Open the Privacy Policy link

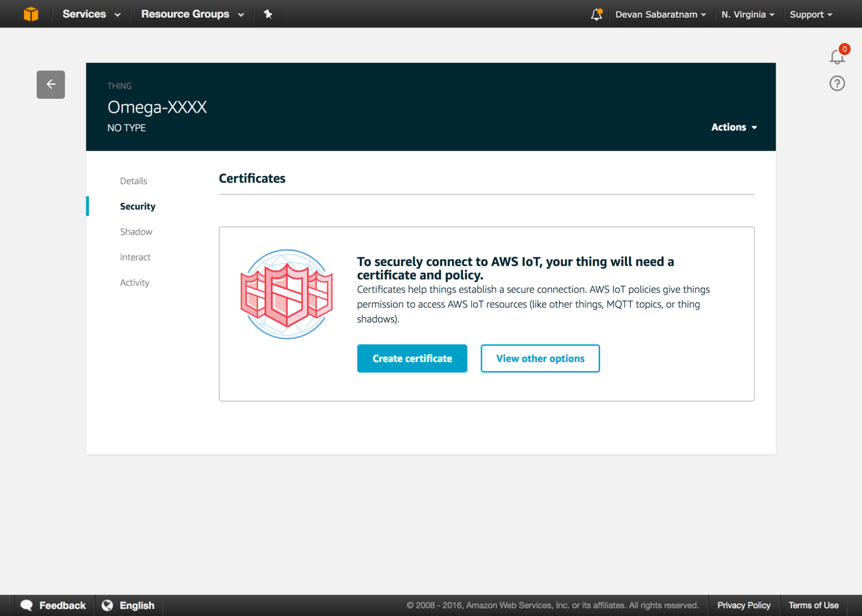(x=744, y=605)
